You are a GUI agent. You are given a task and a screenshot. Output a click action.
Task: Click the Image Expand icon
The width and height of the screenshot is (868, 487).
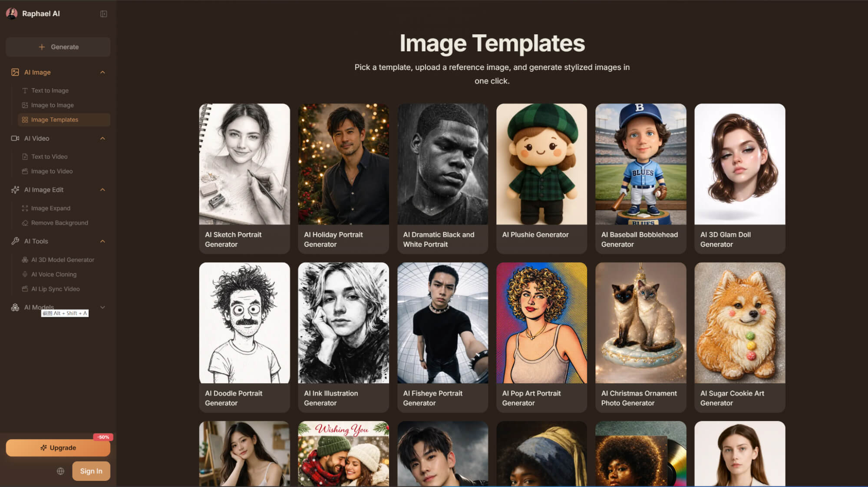(x=25, y=208)
